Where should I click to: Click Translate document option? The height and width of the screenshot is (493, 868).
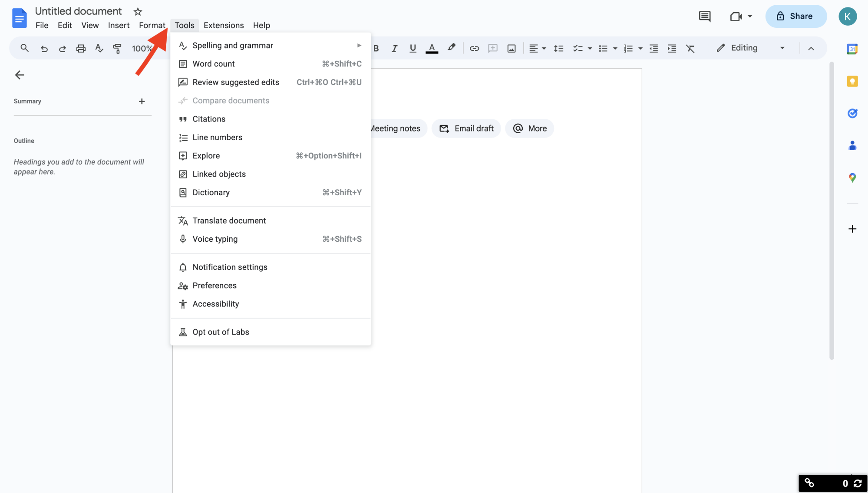pos(229,220)
